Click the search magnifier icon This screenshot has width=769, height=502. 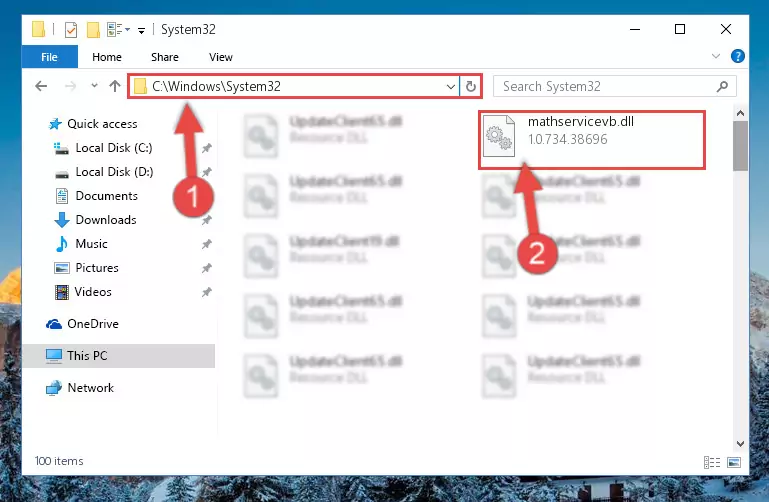[x=722, y=87]
